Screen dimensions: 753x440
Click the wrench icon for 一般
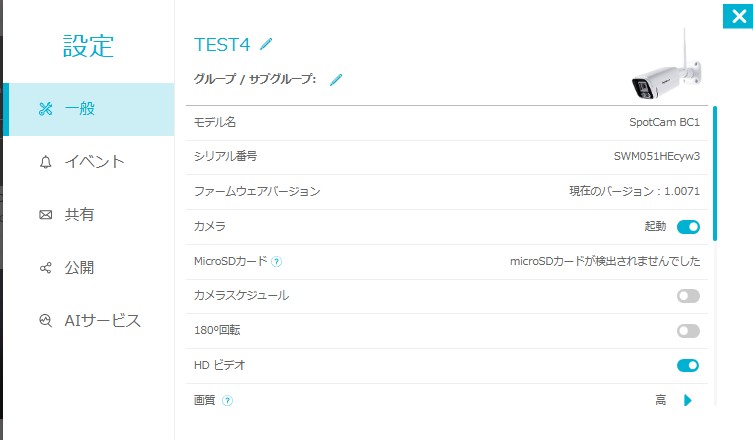pos(46,109)
